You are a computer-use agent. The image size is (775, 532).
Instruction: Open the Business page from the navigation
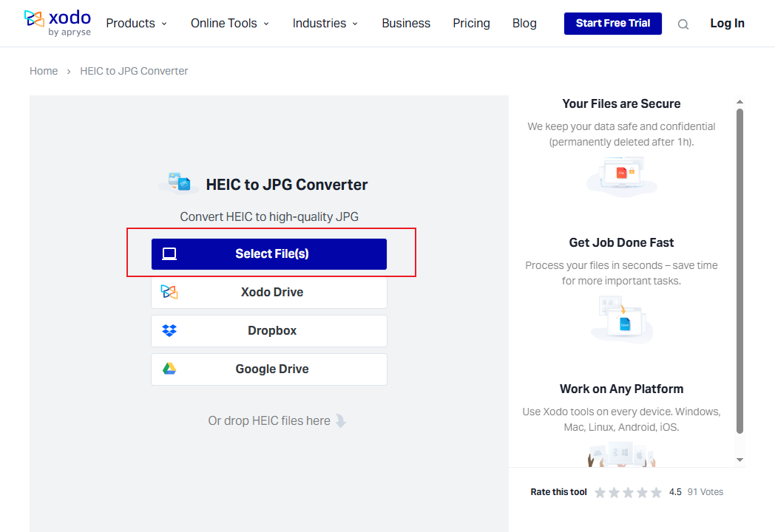pos(406,23)
